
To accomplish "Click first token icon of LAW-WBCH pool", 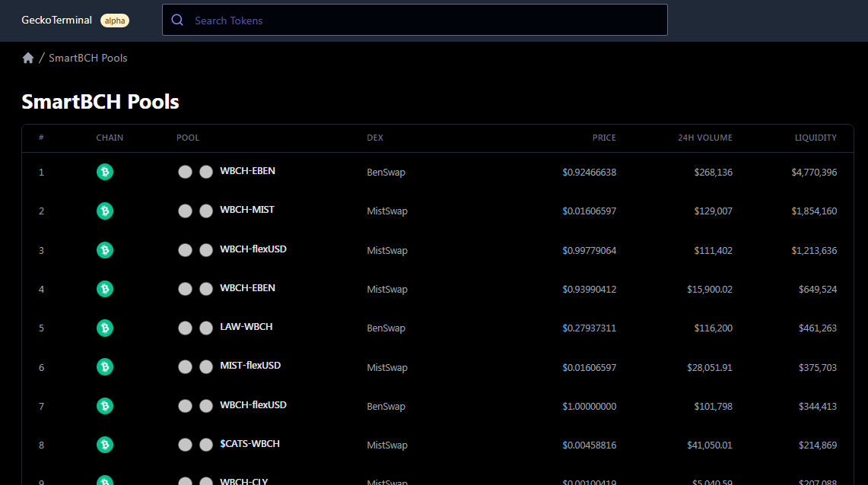I will [185, 328].
